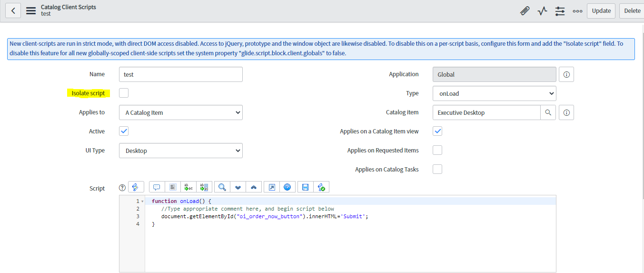Toggle the syntax editor script icon
The image size is (644, 273).
136,187
